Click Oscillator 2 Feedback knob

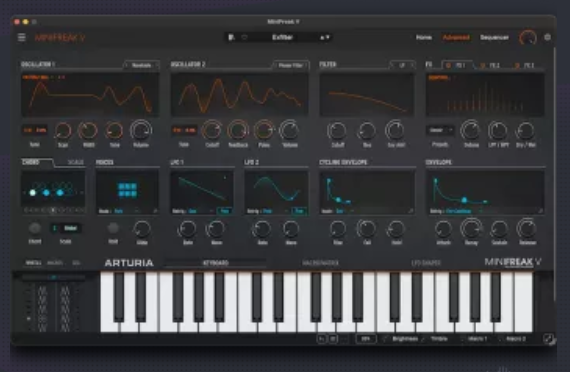[x=238, y=130]
